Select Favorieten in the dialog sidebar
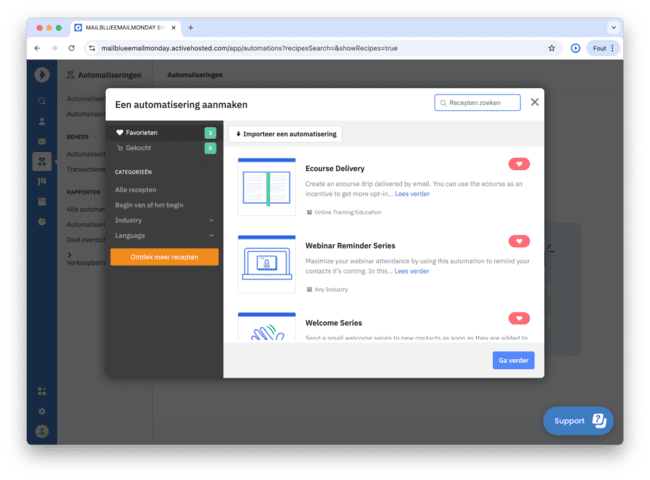The width and height of the screenshot is (650, 480). click(x=164, y=133)
